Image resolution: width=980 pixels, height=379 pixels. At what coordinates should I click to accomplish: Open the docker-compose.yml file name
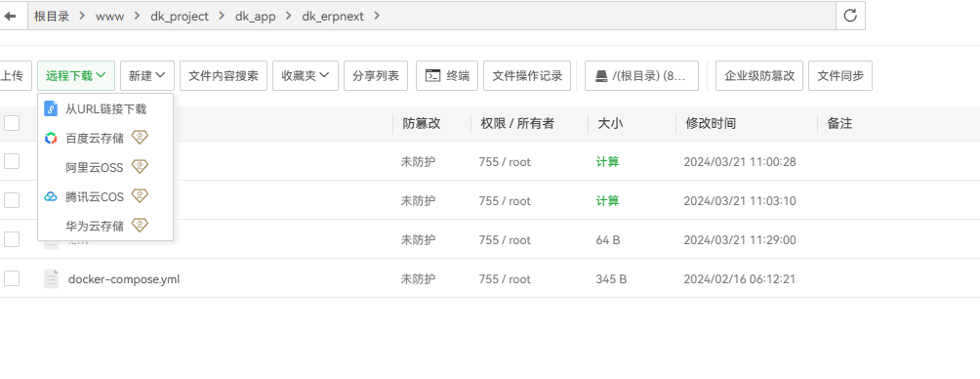point(124,279)
